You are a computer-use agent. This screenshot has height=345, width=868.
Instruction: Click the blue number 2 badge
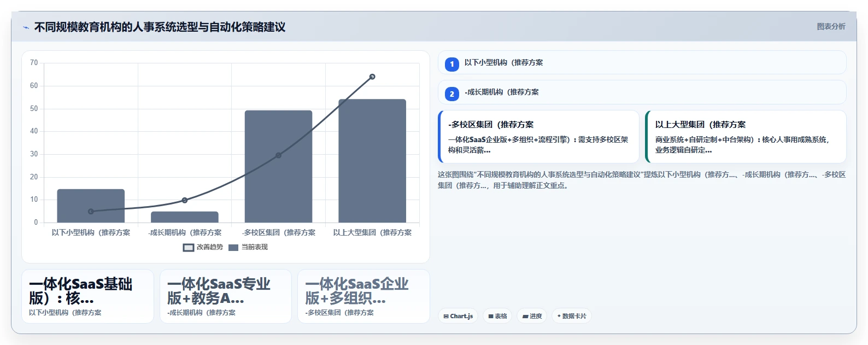452,94
